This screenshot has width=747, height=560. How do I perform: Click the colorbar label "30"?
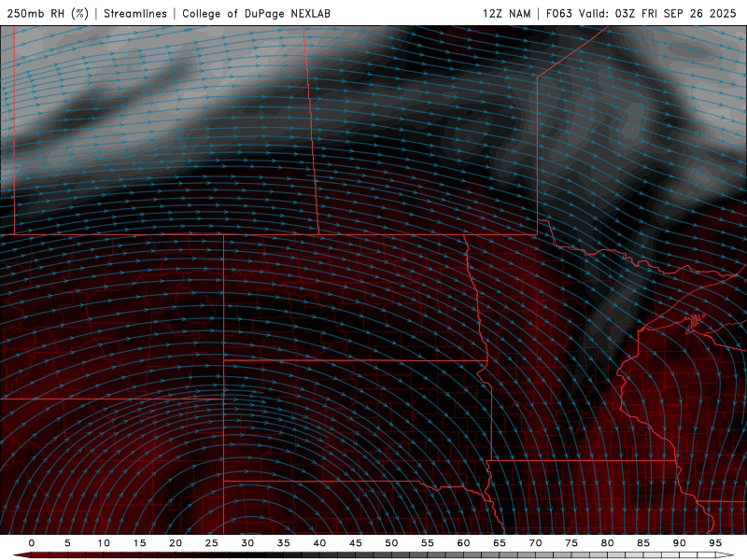[247, 543]
